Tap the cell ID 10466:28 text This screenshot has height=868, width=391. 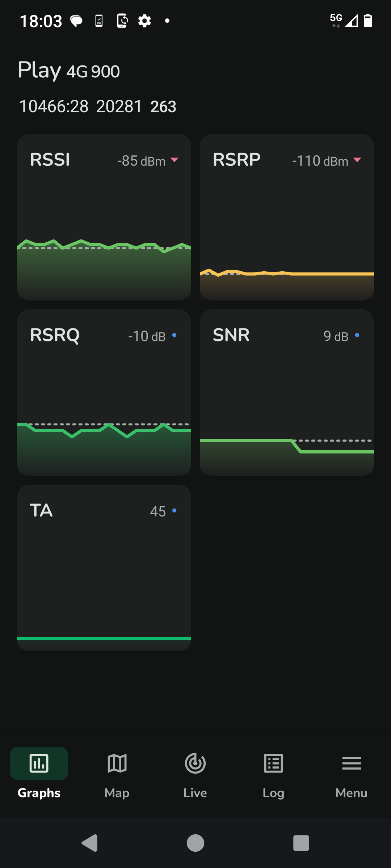(x=54, y=106)
